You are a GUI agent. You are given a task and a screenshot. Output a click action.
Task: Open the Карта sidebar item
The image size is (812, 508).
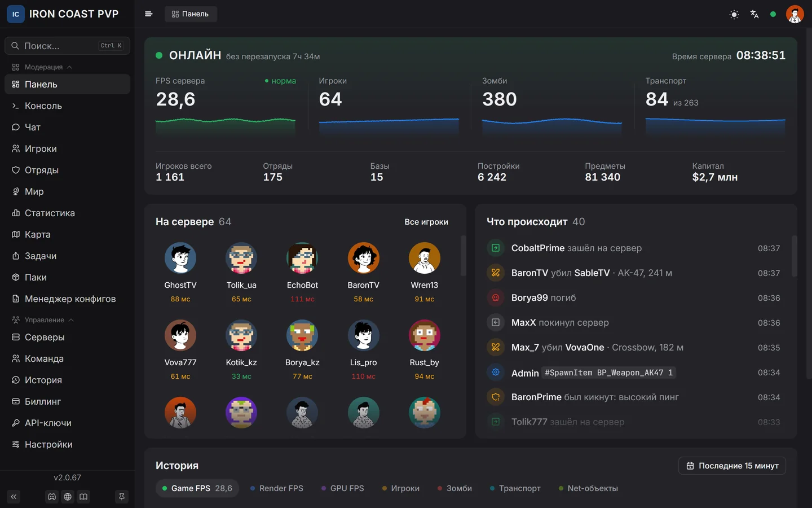coord(67,234)
